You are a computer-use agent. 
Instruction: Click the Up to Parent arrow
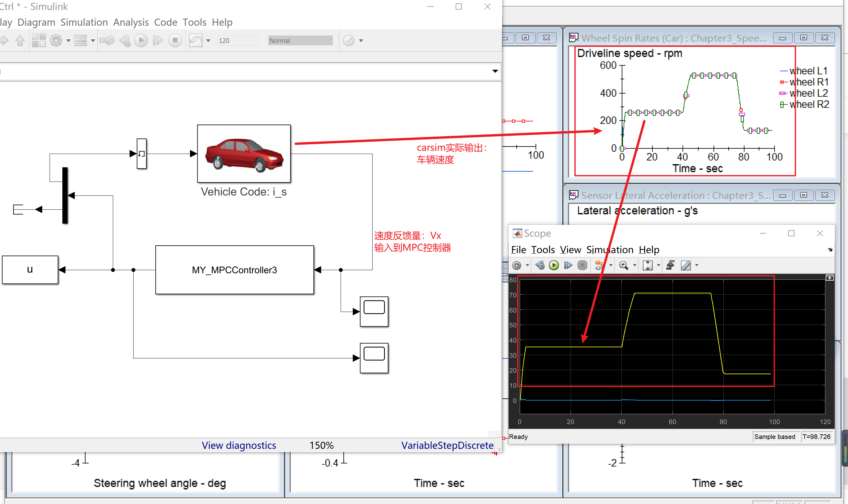pyautogui.click(x=20, y=40)
